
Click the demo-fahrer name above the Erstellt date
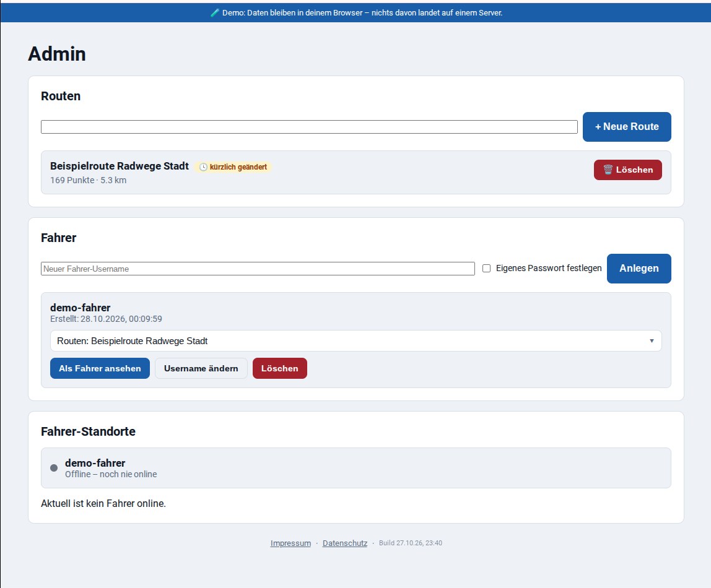coord(81,308)
